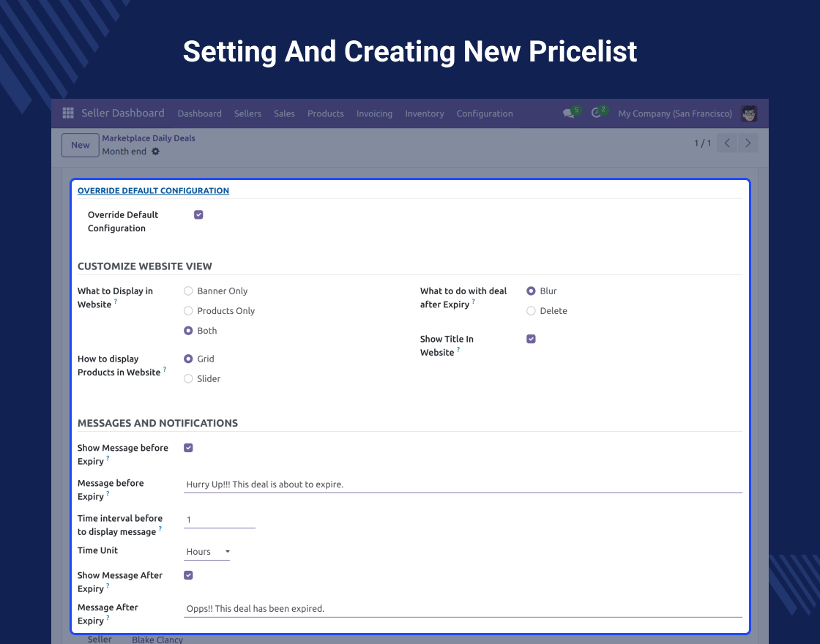Show help tooltip for What to Display in Website

click(x=116, y=302)
